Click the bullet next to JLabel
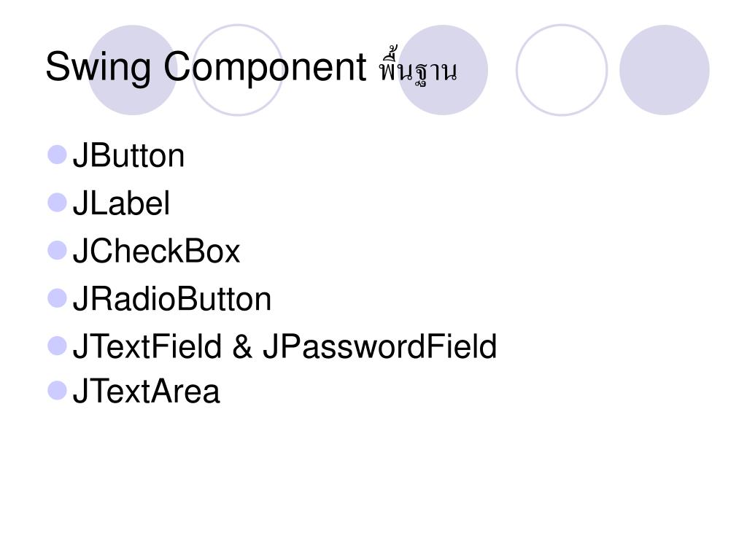The width and height of the screenshot is (747, 560). (57, 203)
